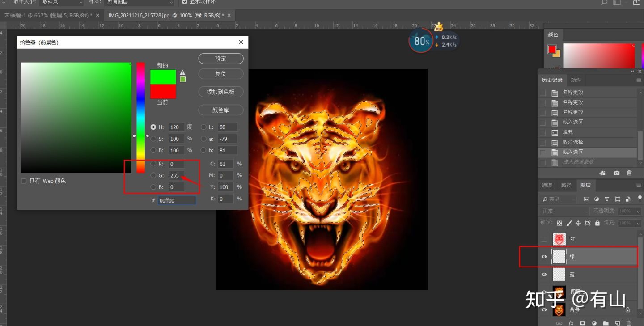The height and width of the screenshot is (326, 644).
Task: Collapse the History panel with double arrows
Action: (632, 72)
